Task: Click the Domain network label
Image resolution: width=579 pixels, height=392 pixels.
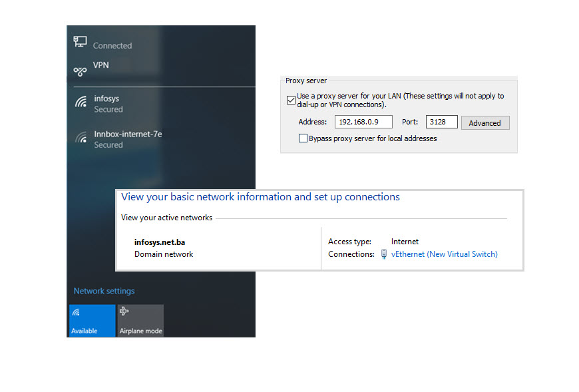Action: pyautogui.click(x=164, y=254)
